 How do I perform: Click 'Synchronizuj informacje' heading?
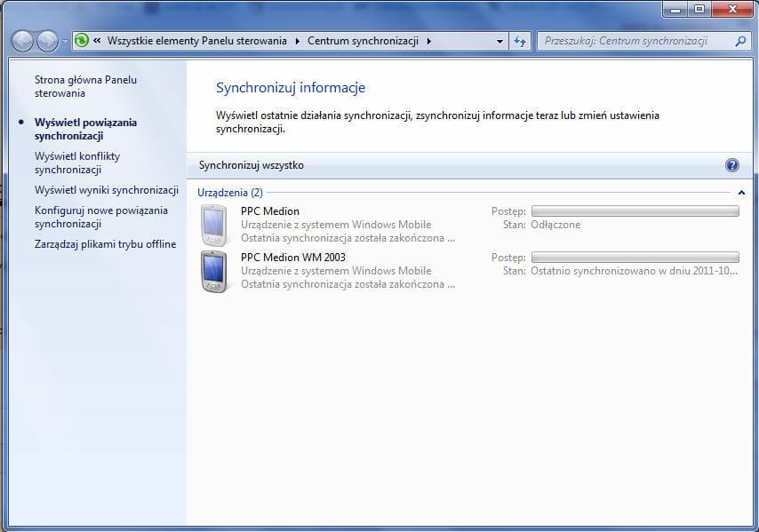pos(291,88)
